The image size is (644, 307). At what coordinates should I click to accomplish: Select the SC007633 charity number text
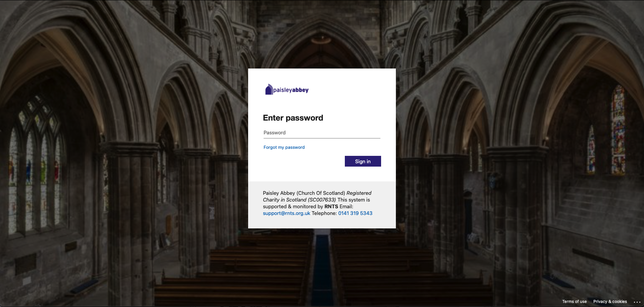coord(322,200)
